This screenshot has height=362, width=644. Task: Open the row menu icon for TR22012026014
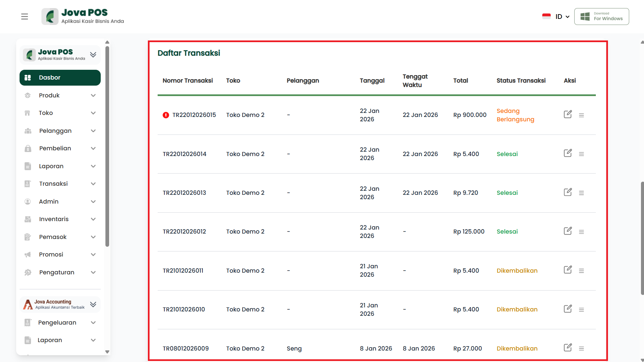point(581,154)
